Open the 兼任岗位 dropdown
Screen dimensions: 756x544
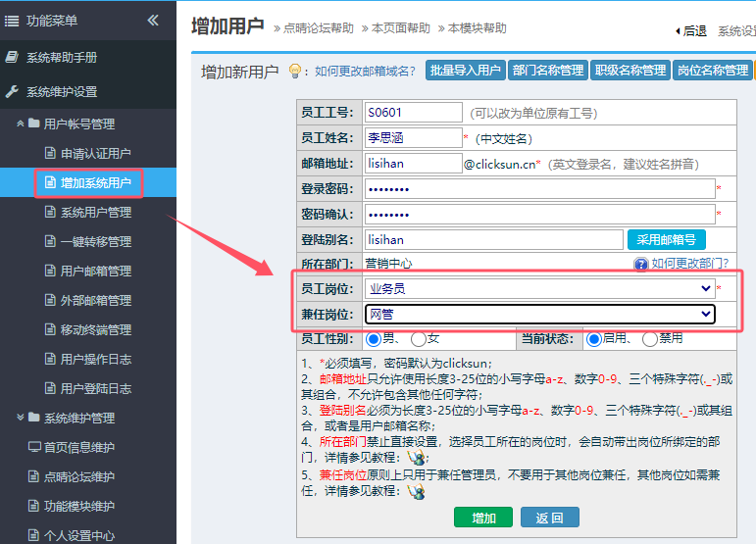(x=538, y=314)
